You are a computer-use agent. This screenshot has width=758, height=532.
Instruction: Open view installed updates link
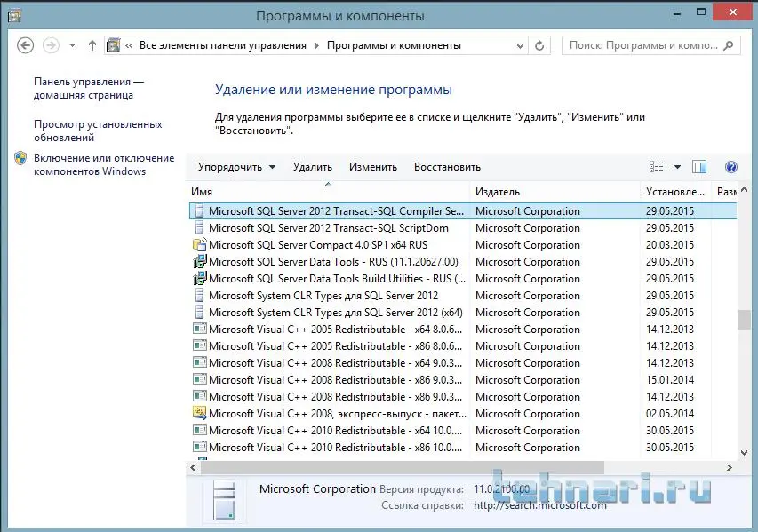pyautogui.click(x=98, y=131)
